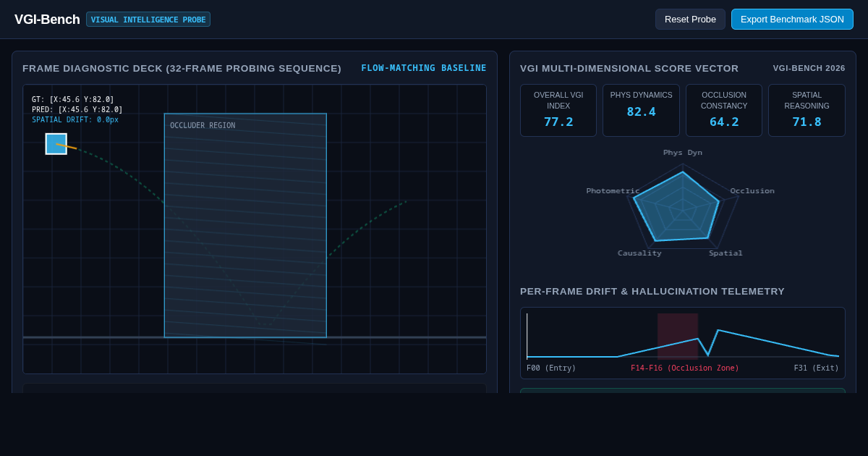Image resolution: width=868 pixels, height=456 pixels.
Task: Click the Phys Dyn radar axis label
Action: (683, 153)
